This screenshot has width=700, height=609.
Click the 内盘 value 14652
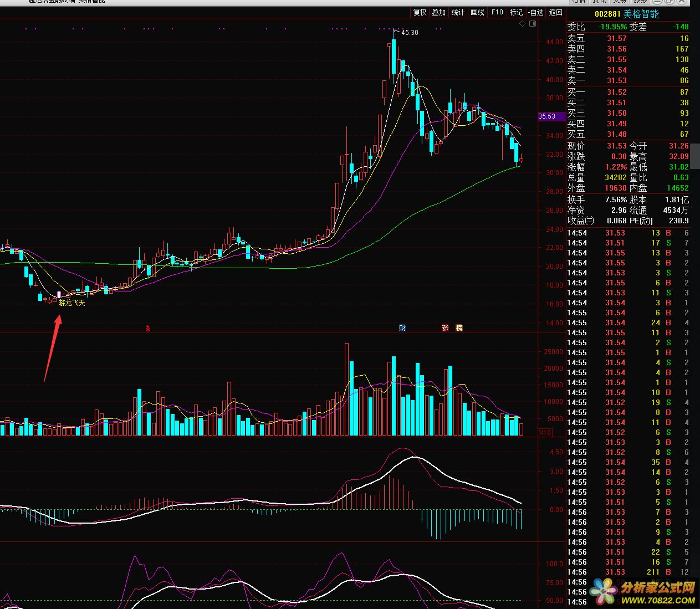coord(679,188)
